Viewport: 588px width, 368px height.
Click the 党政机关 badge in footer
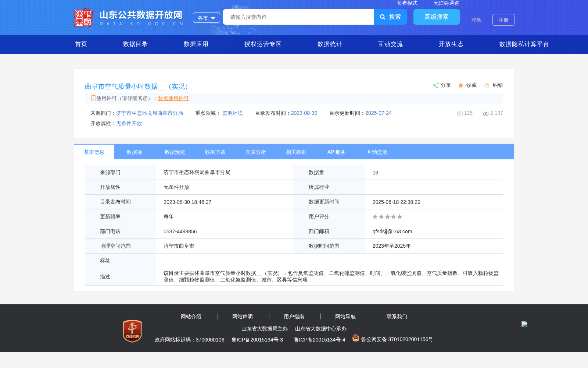132,331
